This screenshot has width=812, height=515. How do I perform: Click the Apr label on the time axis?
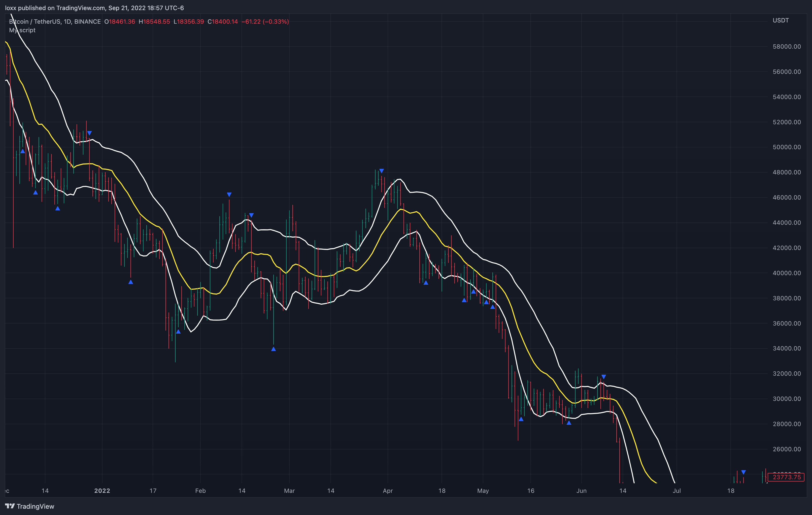coord(388,491)
